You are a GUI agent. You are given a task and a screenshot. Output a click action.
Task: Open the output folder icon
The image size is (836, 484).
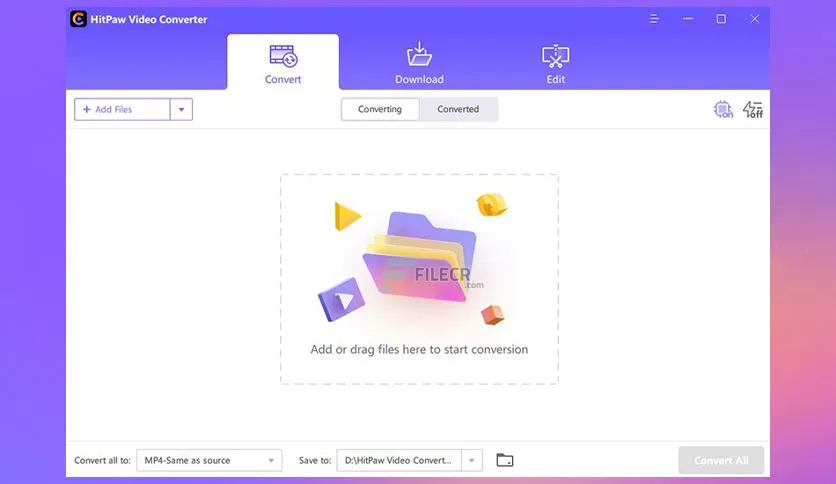(504, 460)
